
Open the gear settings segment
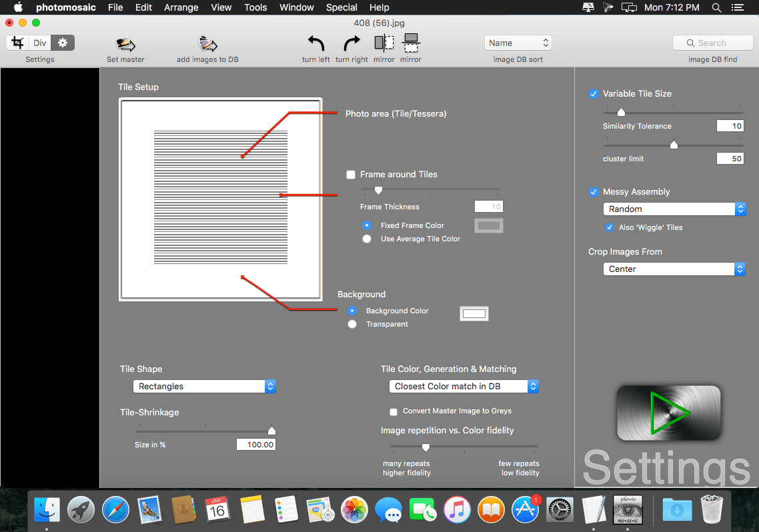[63, 43]
